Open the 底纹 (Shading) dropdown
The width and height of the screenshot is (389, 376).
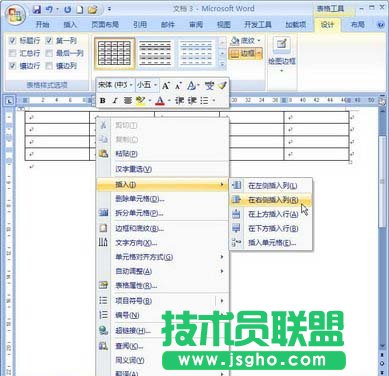[259, 41]
